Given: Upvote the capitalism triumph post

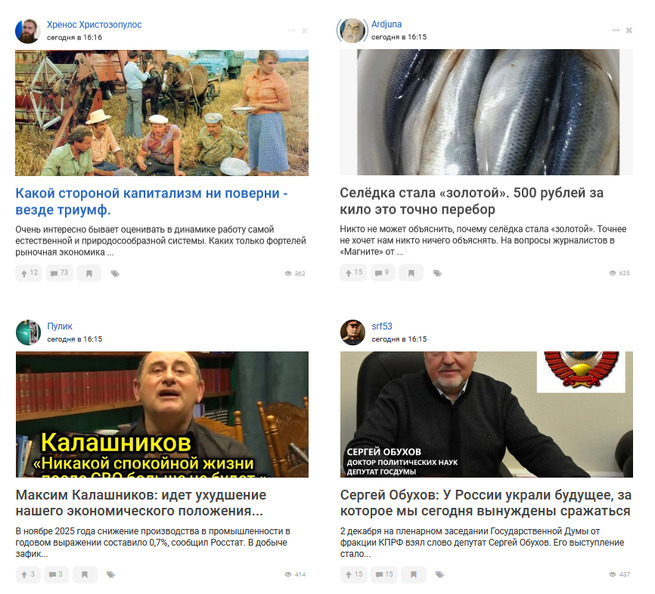Looking at the screenshot, I should click(x=29, y=273).
